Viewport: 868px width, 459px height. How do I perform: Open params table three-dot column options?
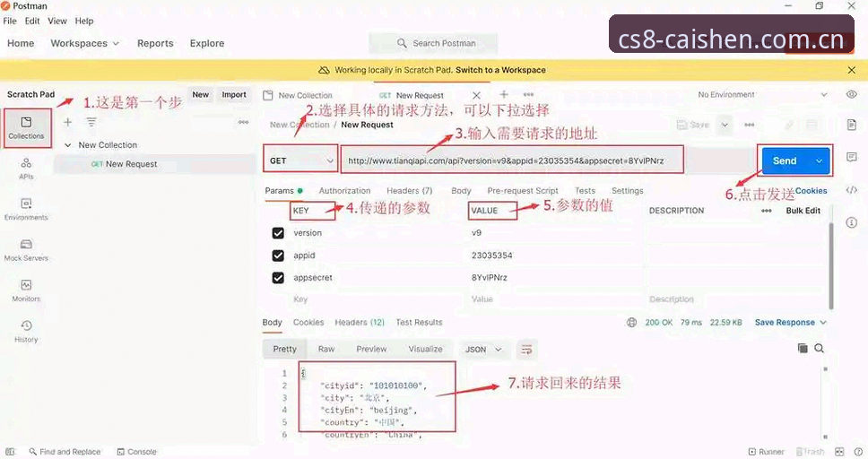767,211
